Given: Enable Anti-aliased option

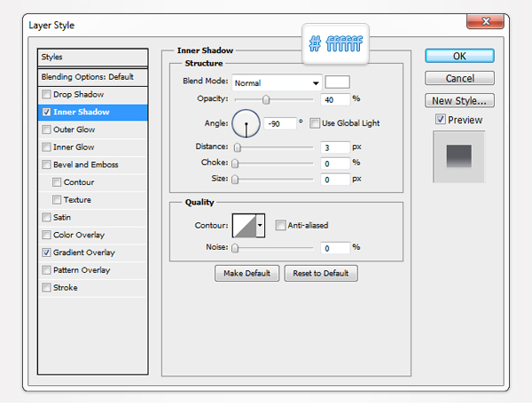Looking at the screenshot, I should (280, 226).
